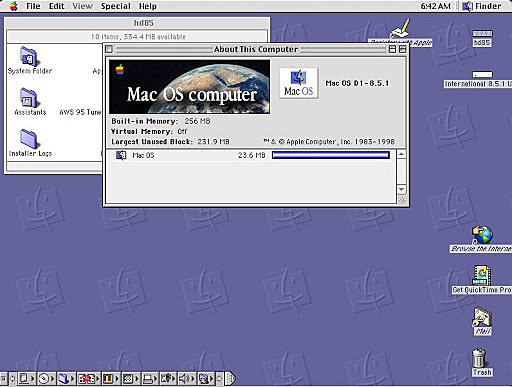The width and height of the screenshot is (512, 387).
Task: Open the CD disc Control Strip module
Action: [46, 378]
